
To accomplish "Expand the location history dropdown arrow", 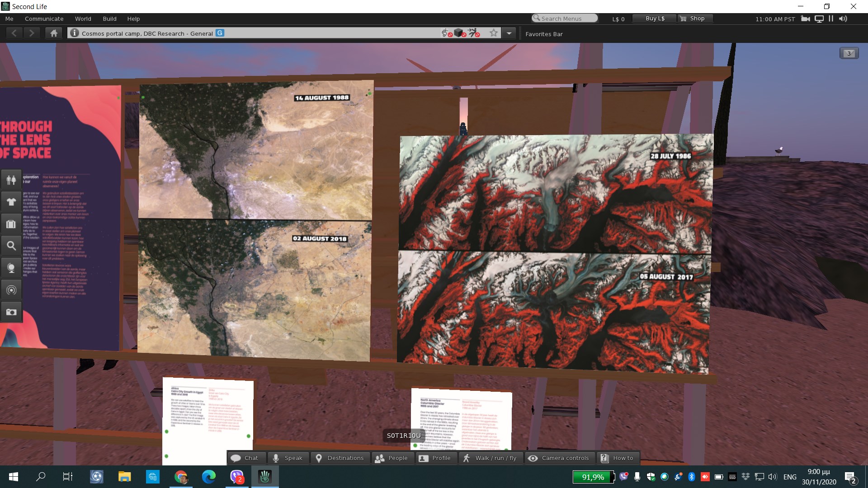I will (509, 33).
